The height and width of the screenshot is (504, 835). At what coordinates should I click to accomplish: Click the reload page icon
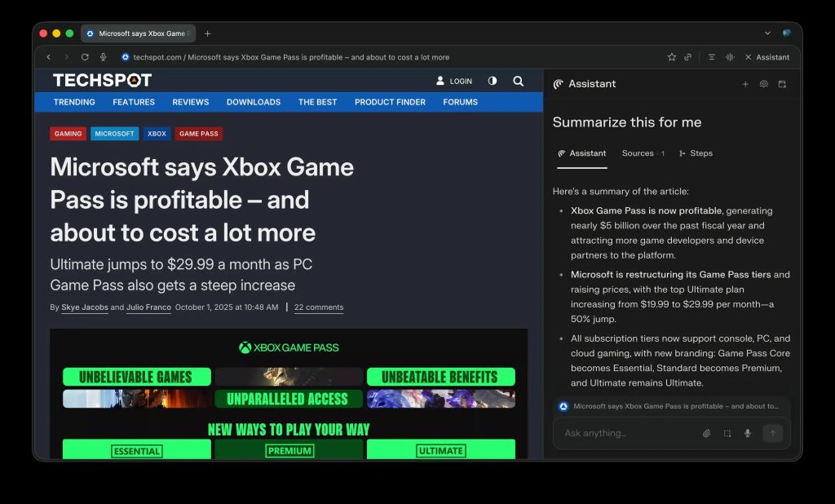(x=85, y=57)
